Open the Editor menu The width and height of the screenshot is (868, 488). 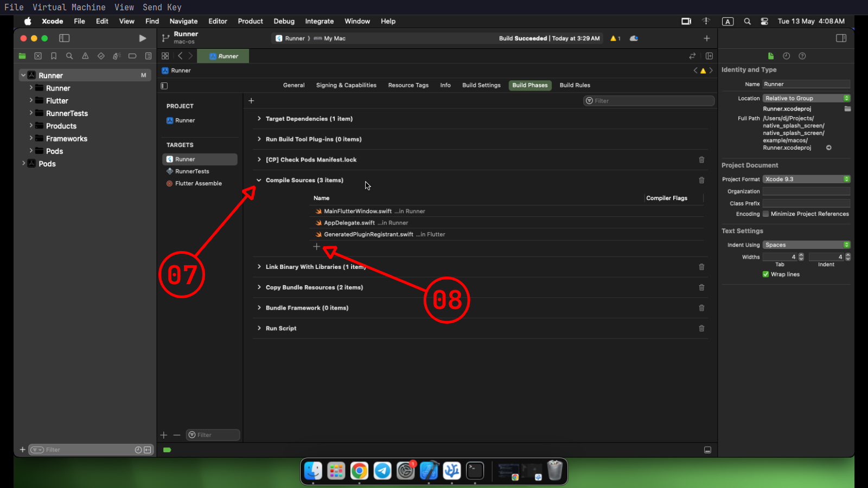[x=218, y=21]
